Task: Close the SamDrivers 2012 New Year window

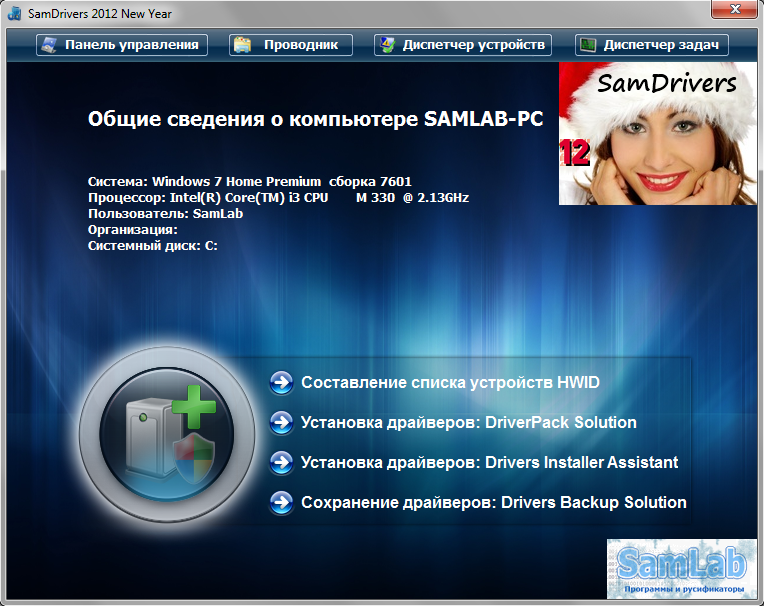Action: pyautogui.click(x=735, y=9)
